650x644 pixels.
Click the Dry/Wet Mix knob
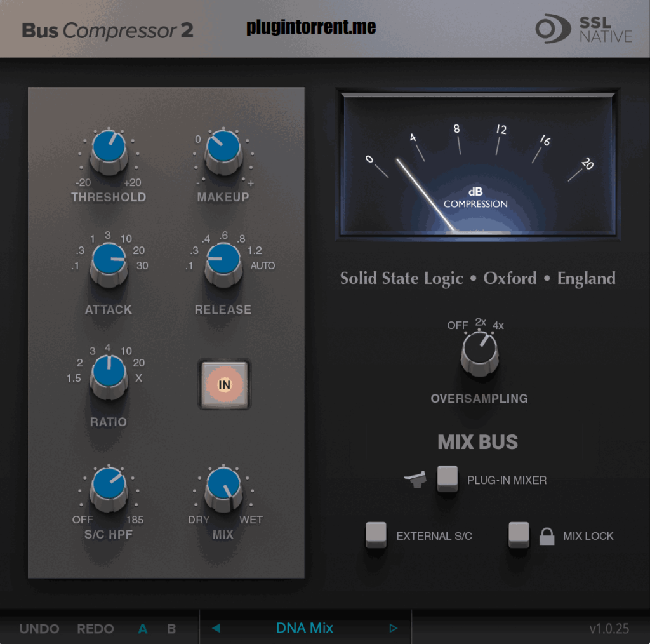(x=223, y=489)
